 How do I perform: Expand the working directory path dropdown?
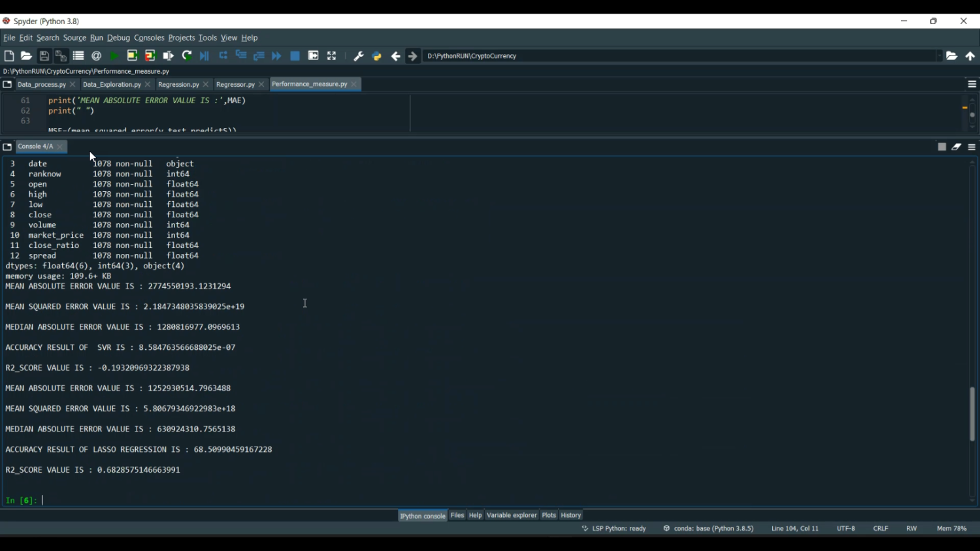pyautogui.click(x=939, y=56)
